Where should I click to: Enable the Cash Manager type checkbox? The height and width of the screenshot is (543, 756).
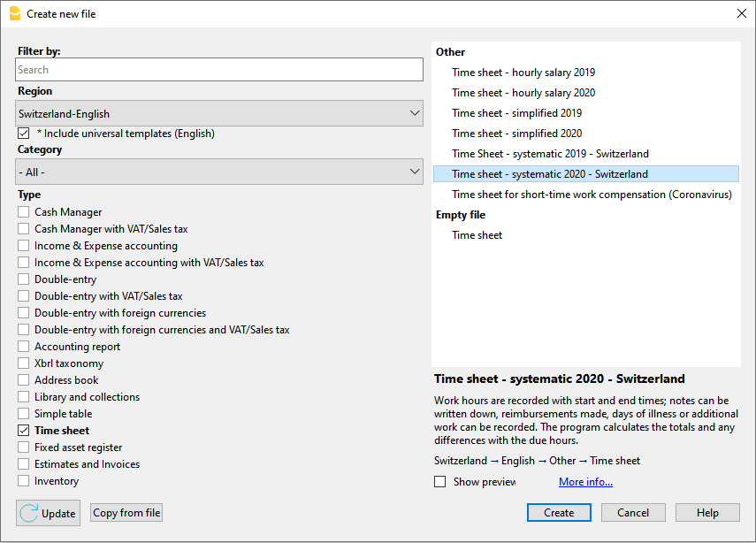24,212
